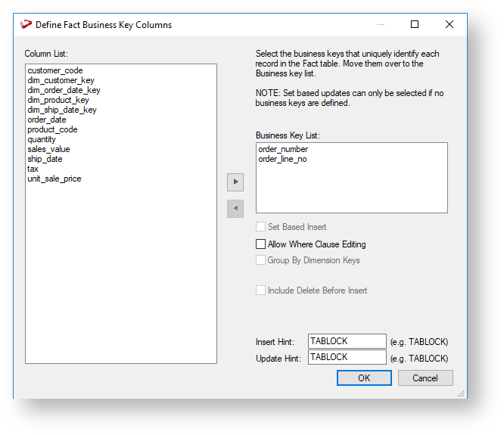Maximize the dialog window
The image size is (504, 435).
(x=415, y=25)
